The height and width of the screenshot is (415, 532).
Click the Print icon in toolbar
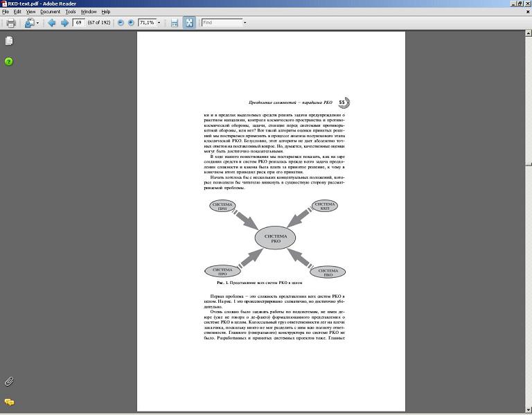point(10,23)
